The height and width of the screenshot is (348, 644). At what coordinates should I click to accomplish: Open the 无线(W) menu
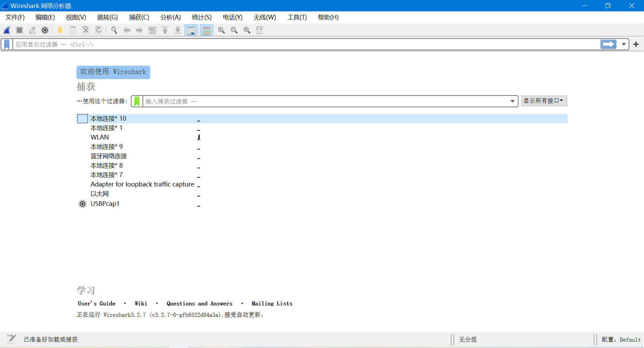265,17
